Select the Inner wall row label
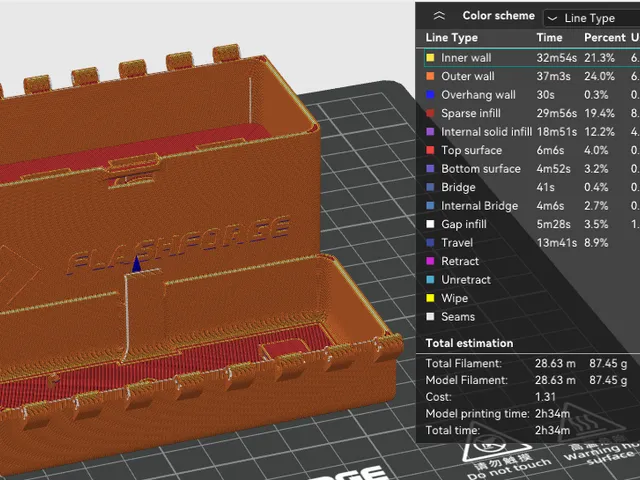This screenshot has height=480, width=640. 466,58
